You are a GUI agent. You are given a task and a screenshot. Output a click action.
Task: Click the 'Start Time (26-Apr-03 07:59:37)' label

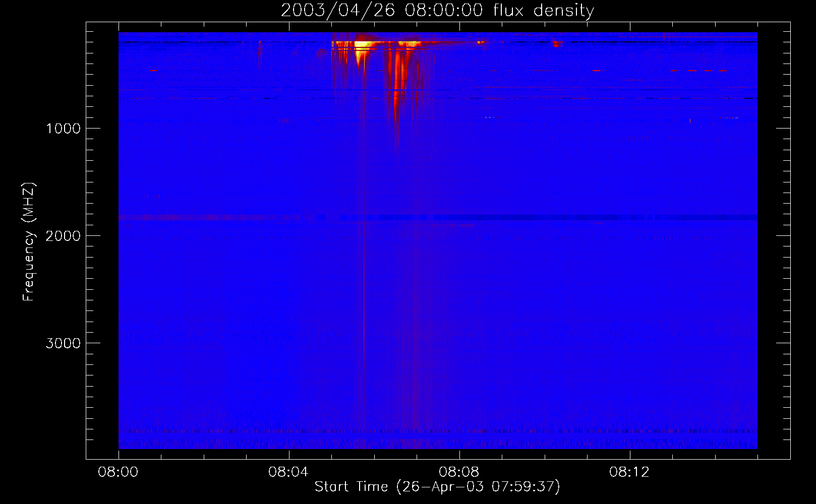pyautogui.click(x=437, y=487)
